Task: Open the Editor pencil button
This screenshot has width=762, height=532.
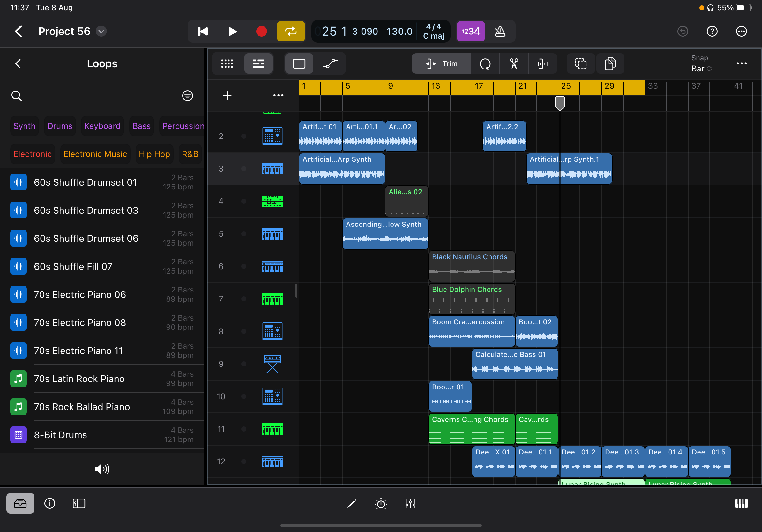Action: point(351,504)
